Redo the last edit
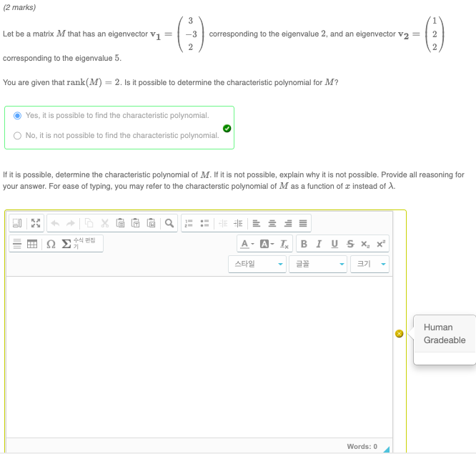Viewport: 476px width, 454px height. 71,223
